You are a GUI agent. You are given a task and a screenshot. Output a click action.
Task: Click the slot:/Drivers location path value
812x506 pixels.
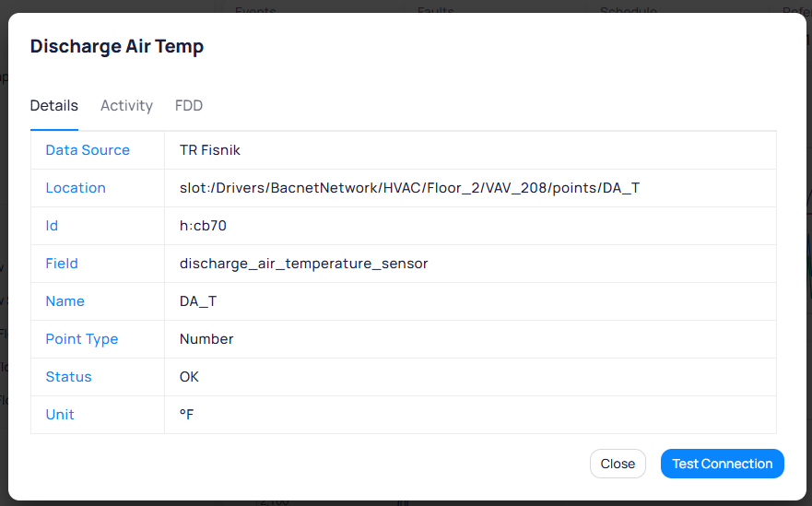click(409, 188)
